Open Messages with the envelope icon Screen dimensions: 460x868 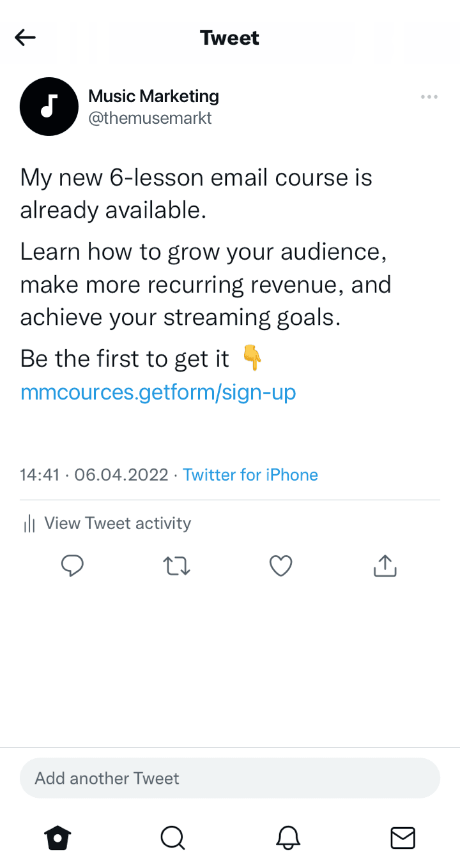[402, 837]
